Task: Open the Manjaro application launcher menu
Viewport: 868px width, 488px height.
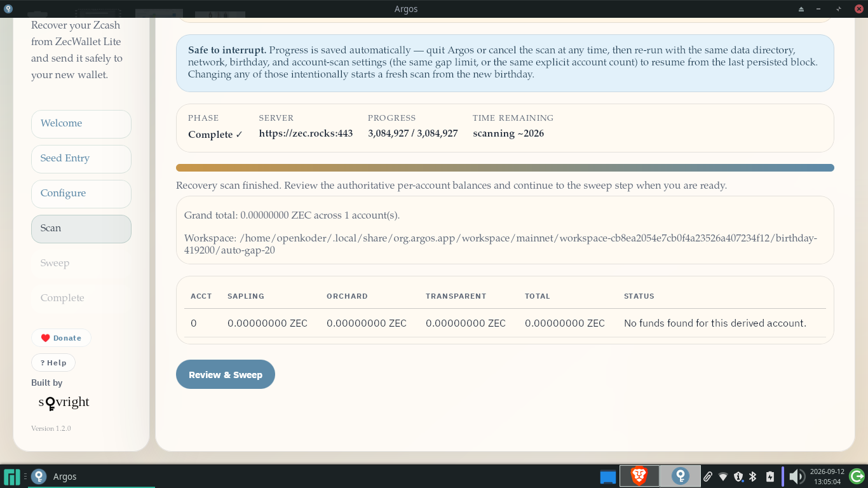Action: 12,477
